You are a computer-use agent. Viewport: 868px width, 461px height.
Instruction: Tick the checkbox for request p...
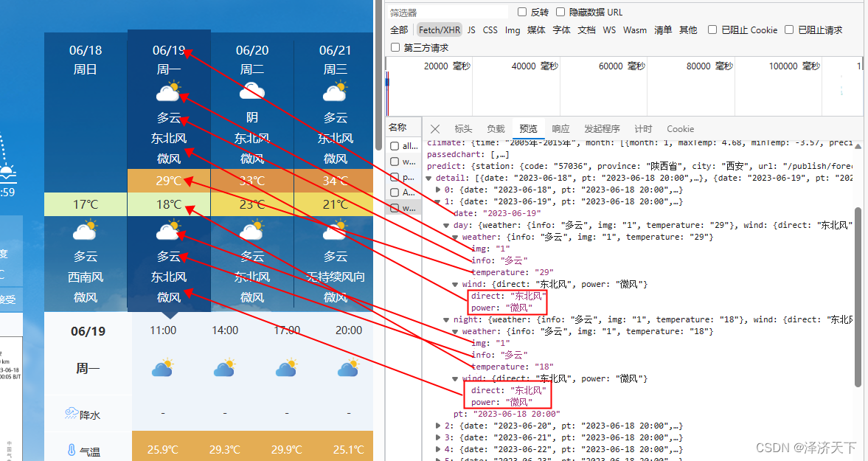click(395, 177)
